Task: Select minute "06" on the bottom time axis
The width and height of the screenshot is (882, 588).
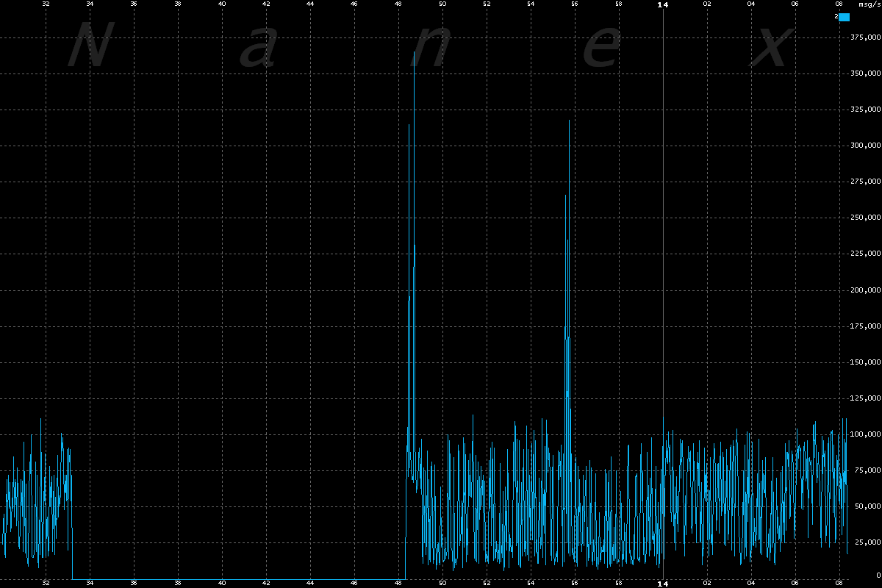Action: coord(795,584)
